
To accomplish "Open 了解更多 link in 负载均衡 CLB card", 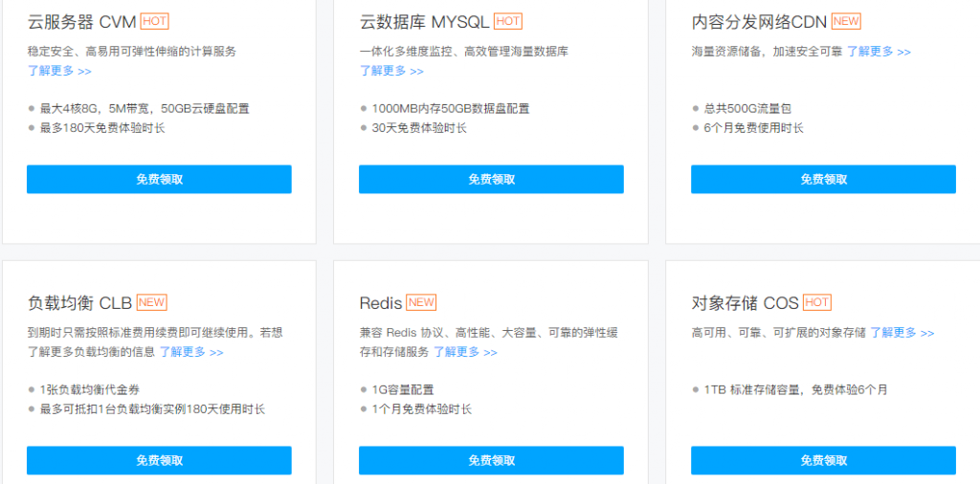I will click(x=191, y=352).
